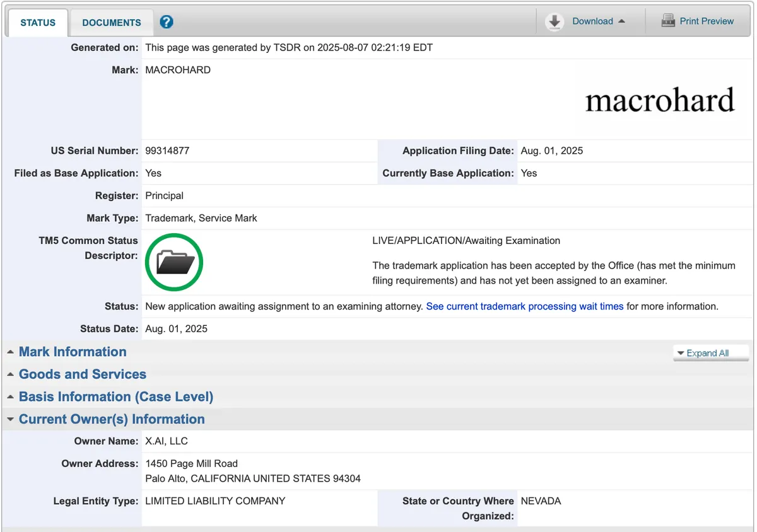Collapse Current Owner(s) Information section
The image size is (757, 532).
tap(111, 419)
